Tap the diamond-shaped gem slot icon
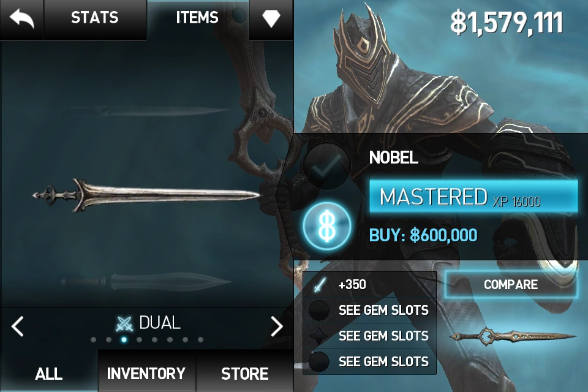Screen dimensions: 588x392 point(318,336)
